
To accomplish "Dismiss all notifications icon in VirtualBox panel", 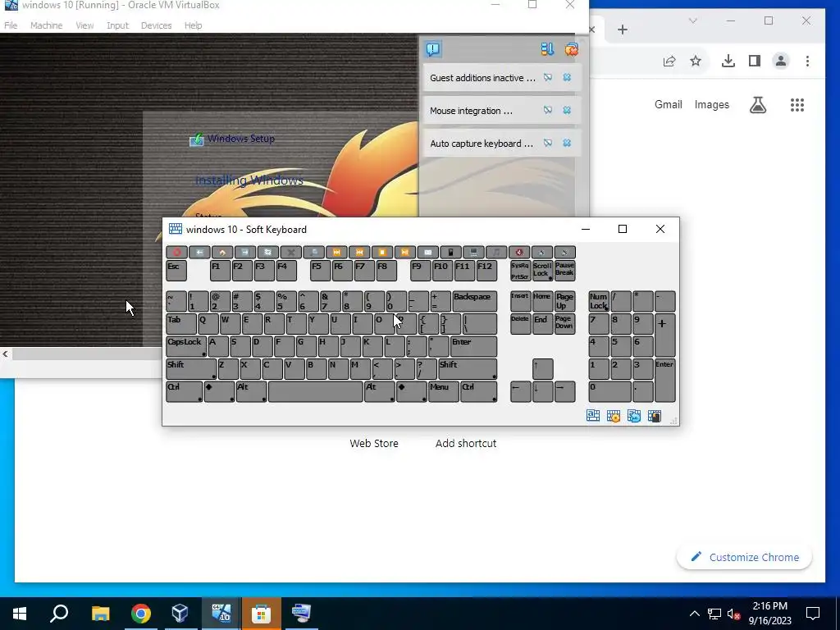I will (x=571, y=49).
